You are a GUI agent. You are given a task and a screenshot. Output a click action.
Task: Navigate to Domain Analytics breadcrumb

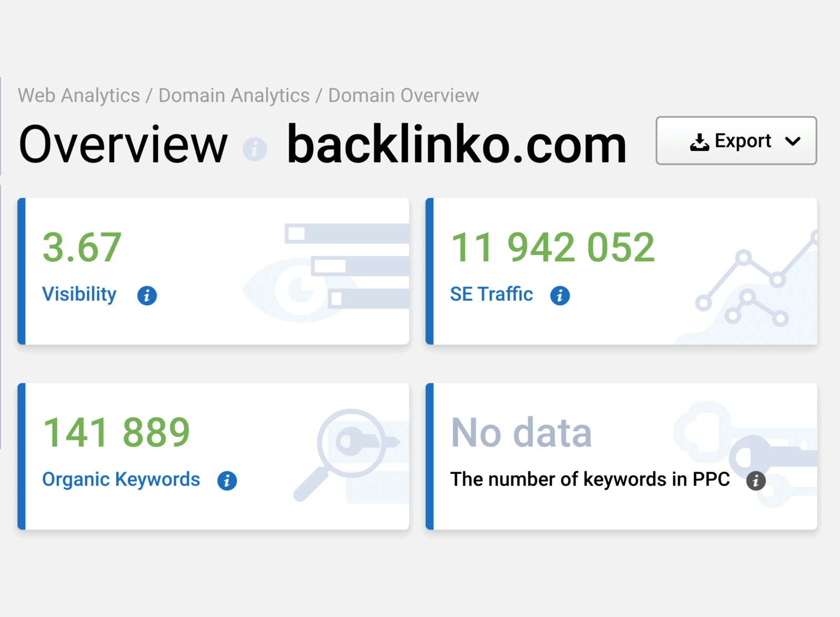click(x=234, y=95)
